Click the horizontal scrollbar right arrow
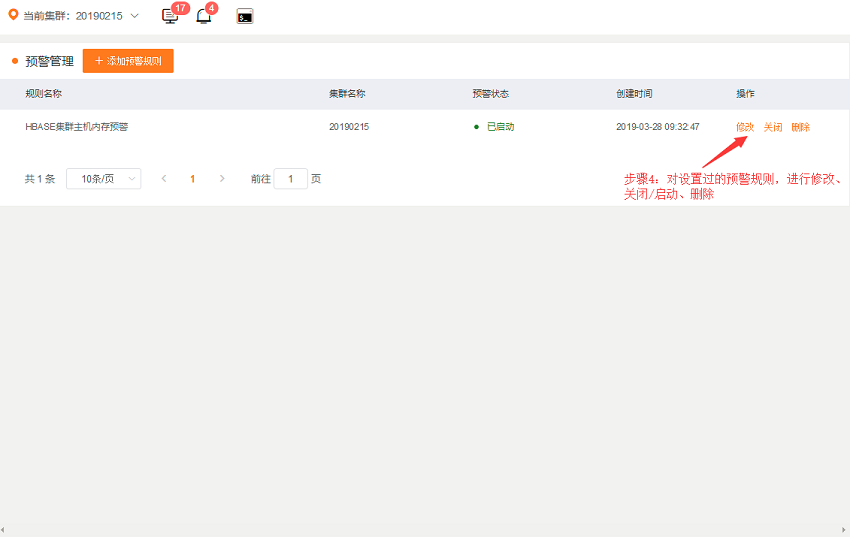Screen dimensions: 850x537 pos(843,530)
